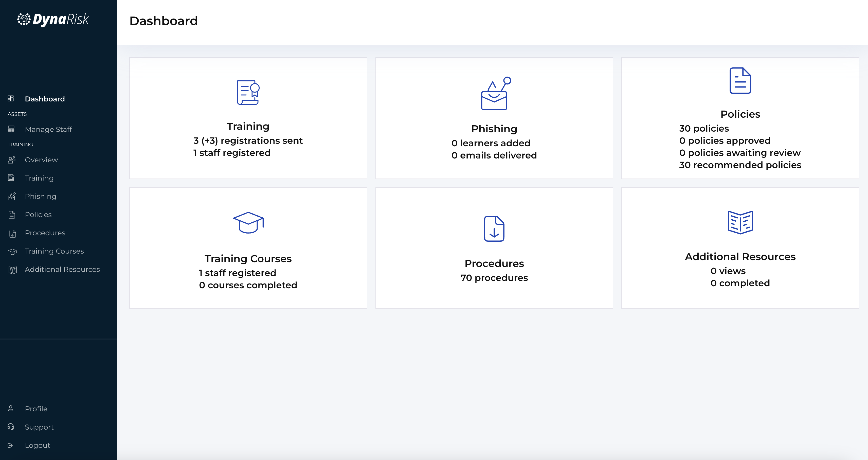Select Dashboard in the sidebar
The height and width of the screenshot is (460, 868).
[x=44, y=99]
